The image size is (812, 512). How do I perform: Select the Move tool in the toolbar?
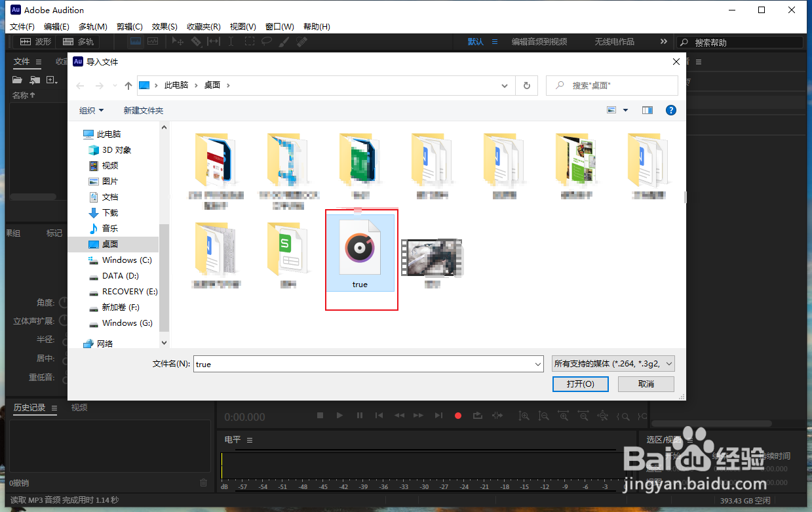pos(178,41)
